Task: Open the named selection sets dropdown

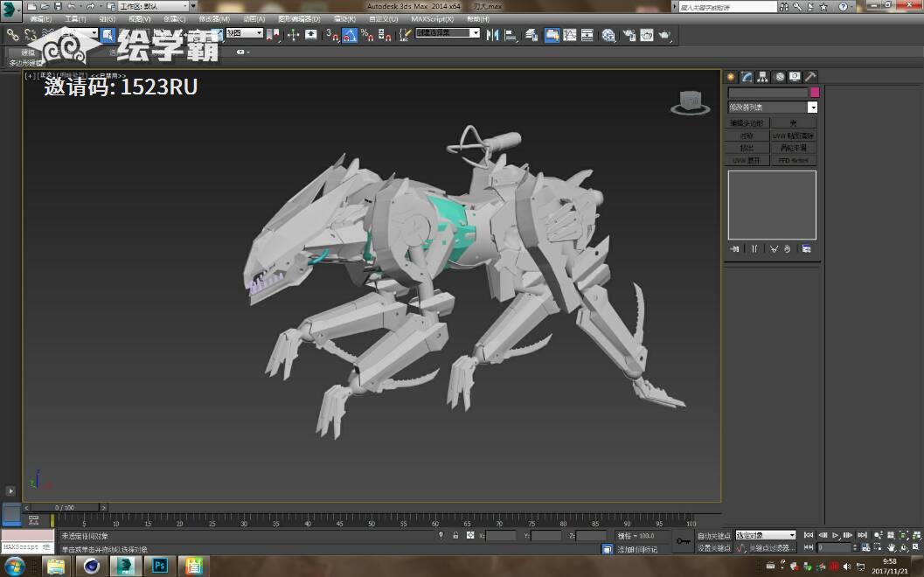Action: click(475, 33)
